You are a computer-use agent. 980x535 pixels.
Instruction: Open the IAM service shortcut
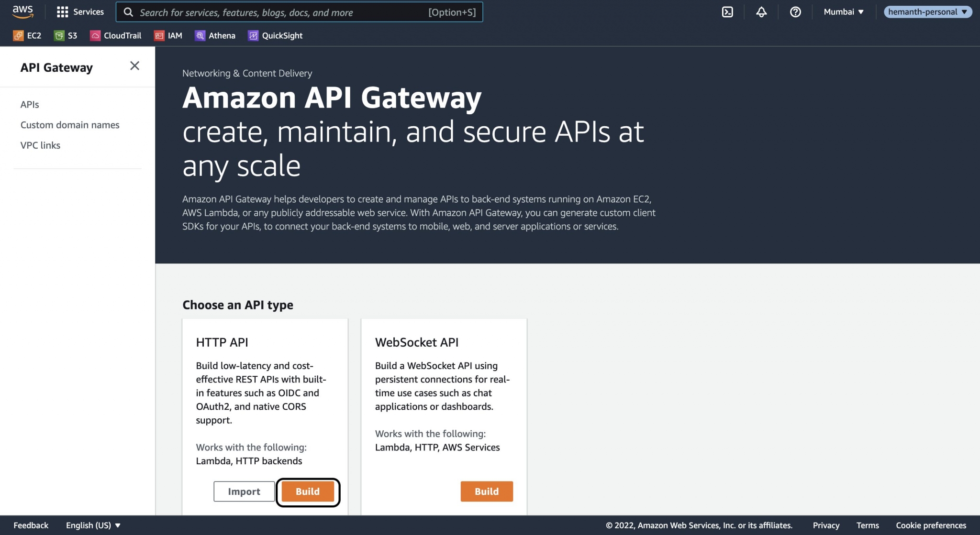pyautogui.click(x=168, y=35)
